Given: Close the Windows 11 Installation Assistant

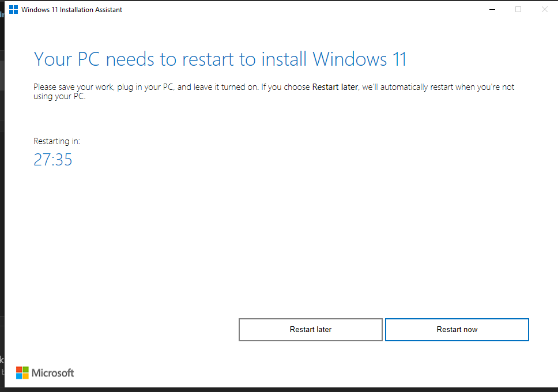Looking at the screenshot, I should click(x=545, y=10).
